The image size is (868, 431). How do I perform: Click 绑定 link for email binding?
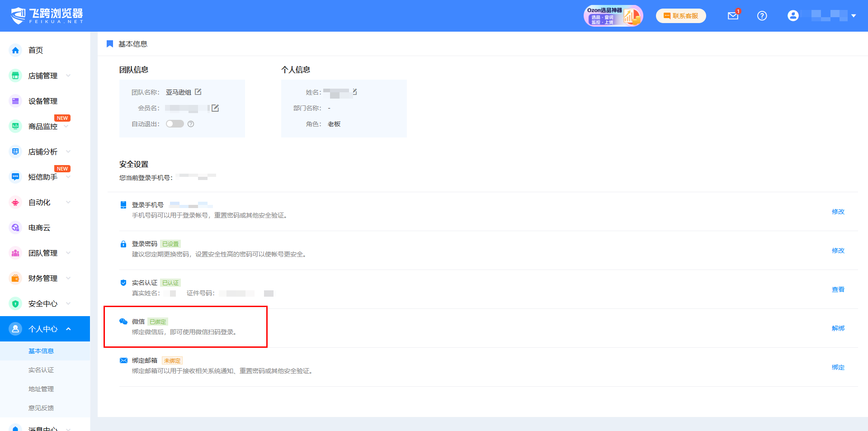(838, 367)
